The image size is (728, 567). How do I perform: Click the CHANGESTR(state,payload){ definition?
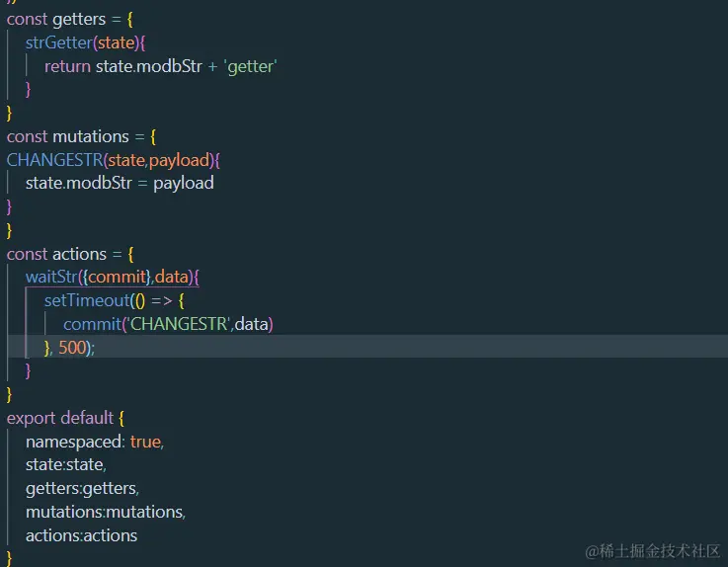[114, 160]
